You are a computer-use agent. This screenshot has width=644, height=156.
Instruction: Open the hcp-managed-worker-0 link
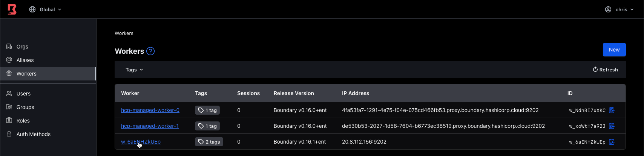tap(150, 110)
